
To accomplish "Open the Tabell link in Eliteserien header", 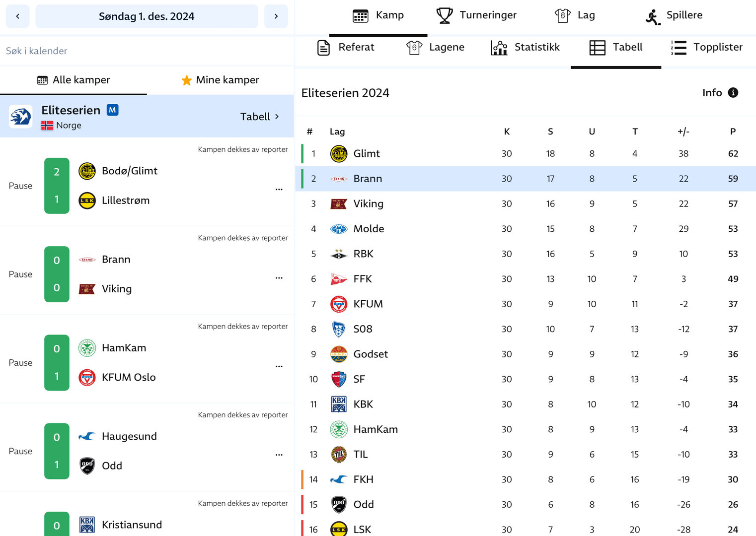I will [x=259, y=117].
